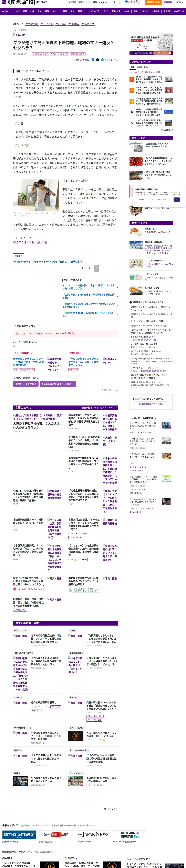Click 保存して後で読む bookmark above article

[81, 60]
